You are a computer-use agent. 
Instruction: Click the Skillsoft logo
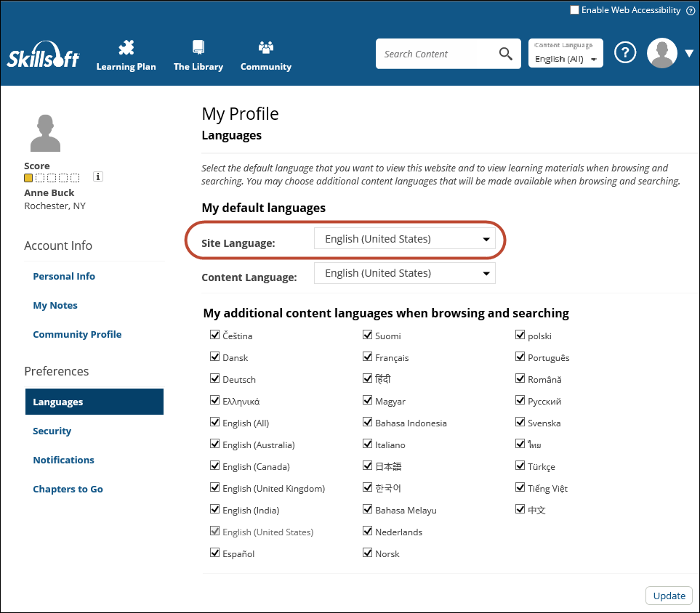pos(44,54)
